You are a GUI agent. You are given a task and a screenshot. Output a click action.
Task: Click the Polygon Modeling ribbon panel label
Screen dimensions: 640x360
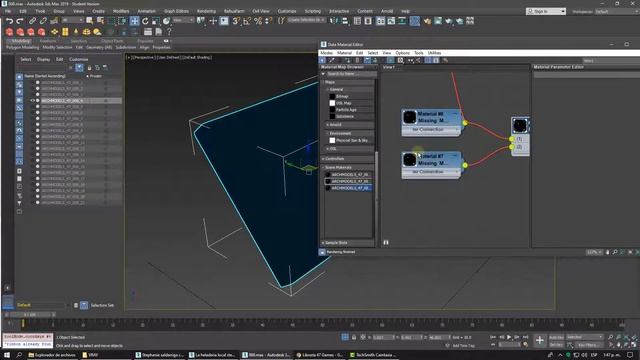tap(22, 47)
